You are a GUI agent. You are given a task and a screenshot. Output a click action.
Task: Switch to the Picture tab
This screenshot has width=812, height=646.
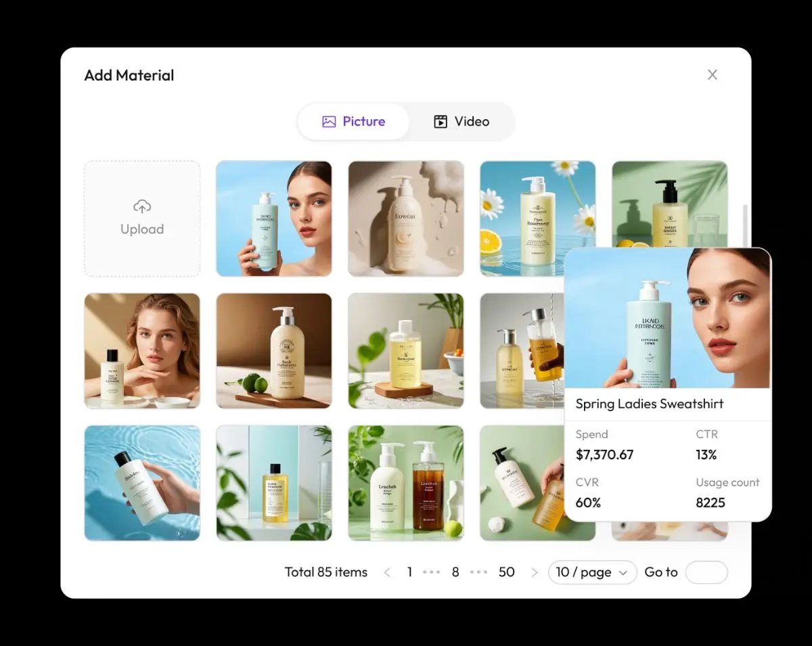click(353, 122)
